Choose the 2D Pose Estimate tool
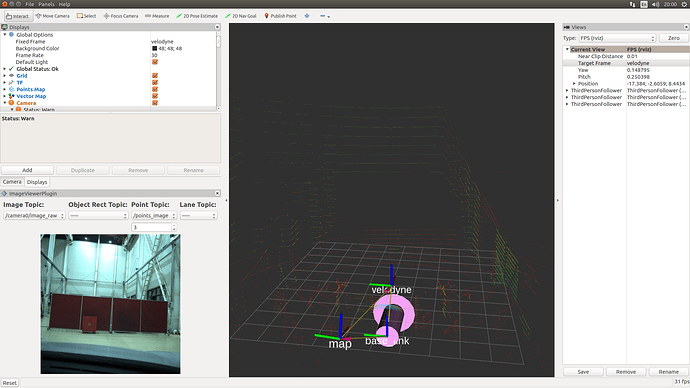Screen dimensions: 690x388 [x=197, y=16]
